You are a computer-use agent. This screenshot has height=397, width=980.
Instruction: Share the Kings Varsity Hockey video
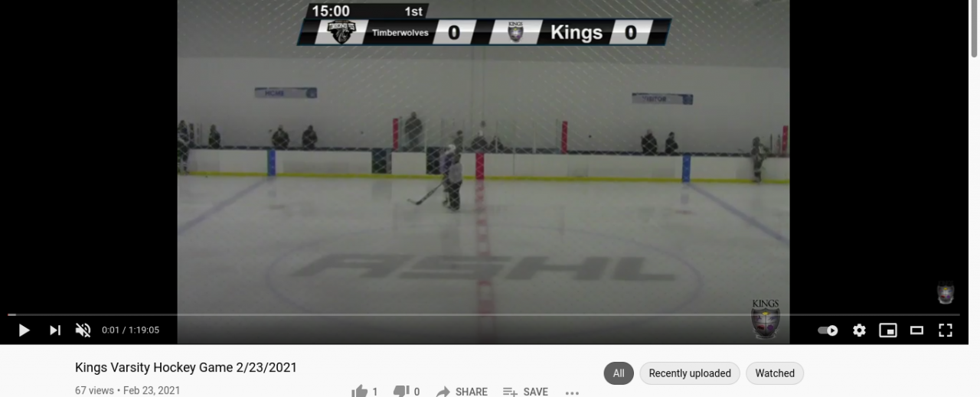click(x=462, y=392)
